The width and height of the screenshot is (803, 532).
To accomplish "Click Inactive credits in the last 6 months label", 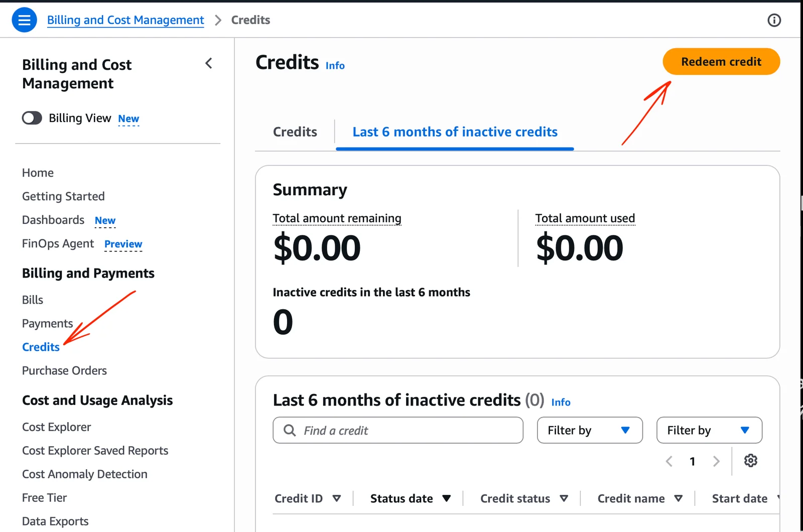I will click(x=371, y=292).
